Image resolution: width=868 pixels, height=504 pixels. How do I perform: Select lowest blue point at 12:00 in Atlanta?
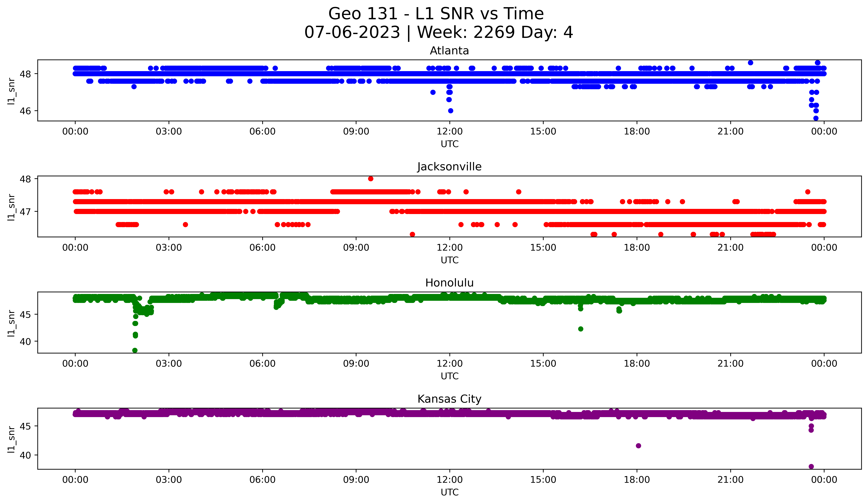[x=451, y=111]
